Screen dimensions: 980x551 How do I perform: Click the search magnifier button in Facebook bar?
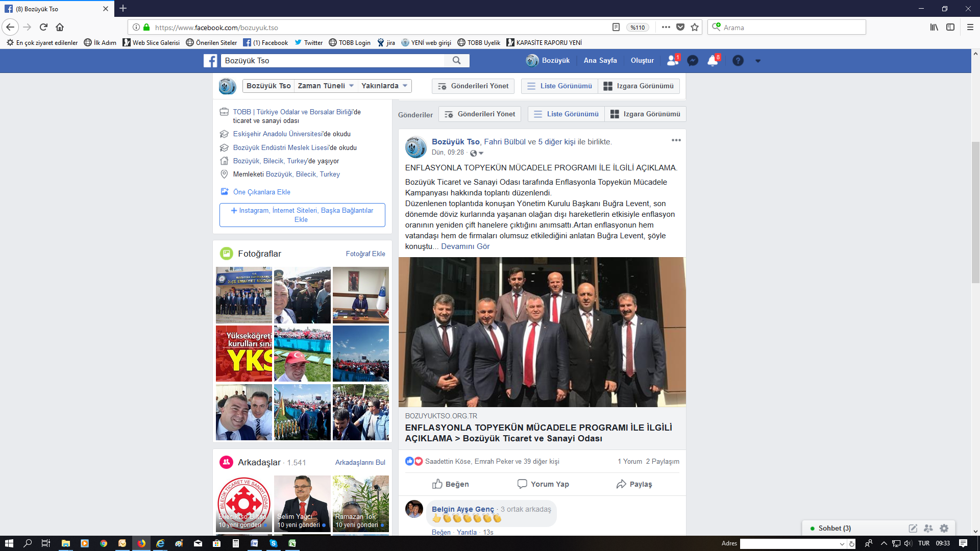[x=457, y=61]
